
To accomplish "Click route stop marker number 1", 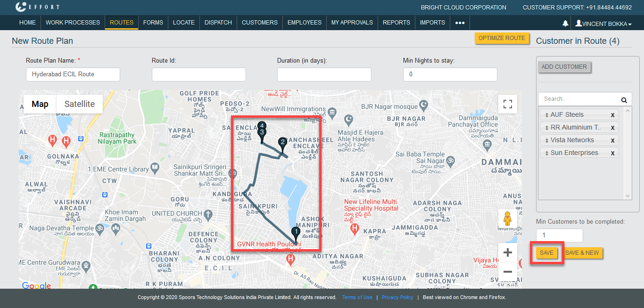I will tap(296, 232).
